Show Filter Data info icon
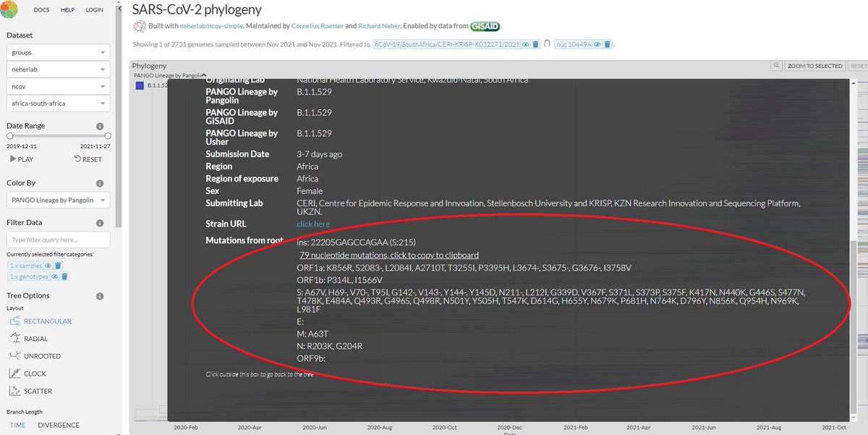 100,223
